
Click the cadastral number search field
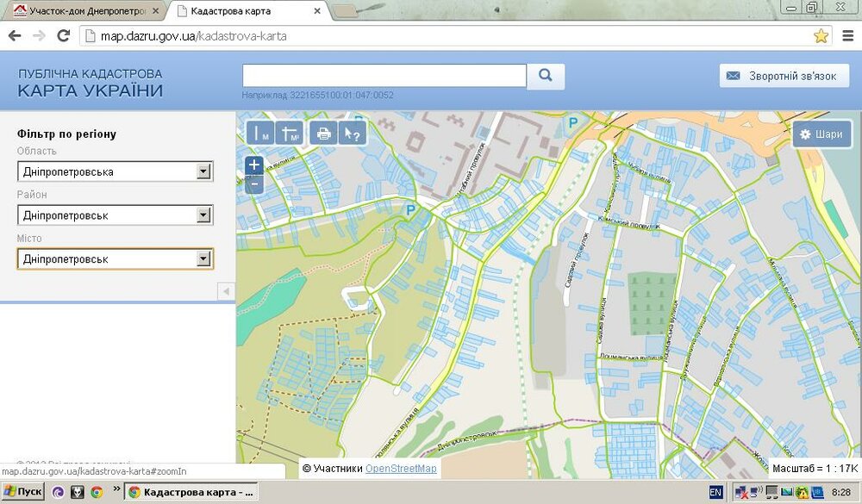(384, 76)
